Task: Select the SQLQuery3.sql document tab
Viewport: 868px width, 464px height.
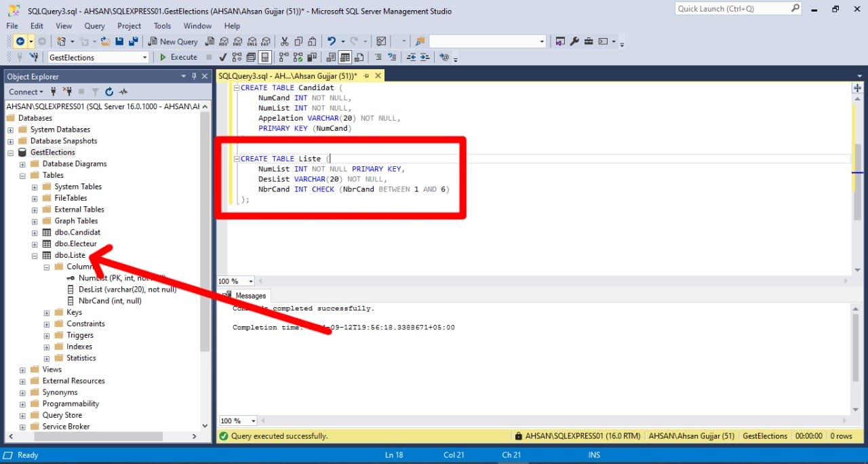Action: click(288, 76)
